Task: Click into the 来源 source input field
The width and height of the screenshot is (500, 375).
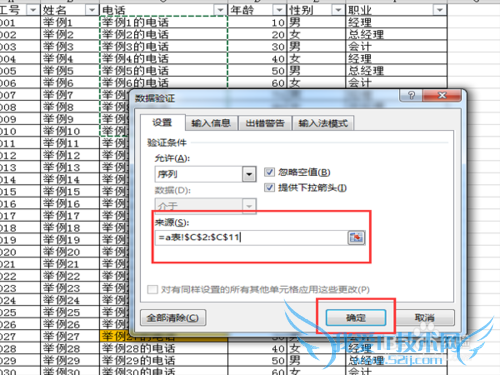Action: [x=251, y=238]
